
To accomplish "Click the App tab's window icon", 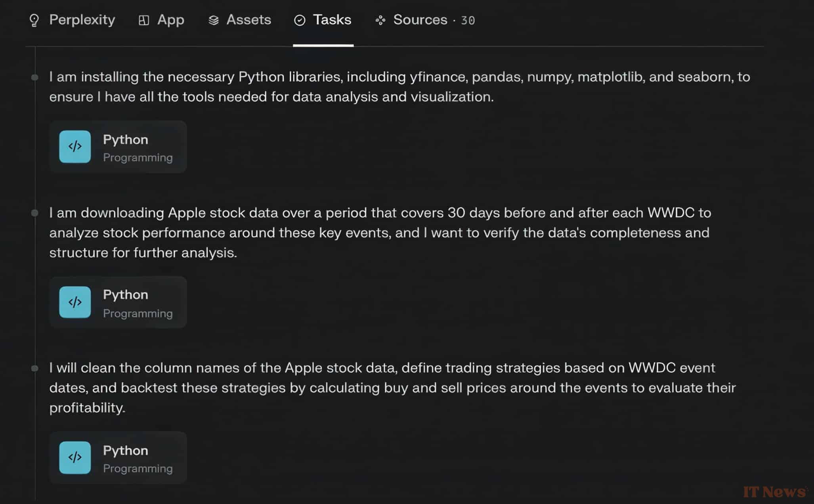I will 144,20.
